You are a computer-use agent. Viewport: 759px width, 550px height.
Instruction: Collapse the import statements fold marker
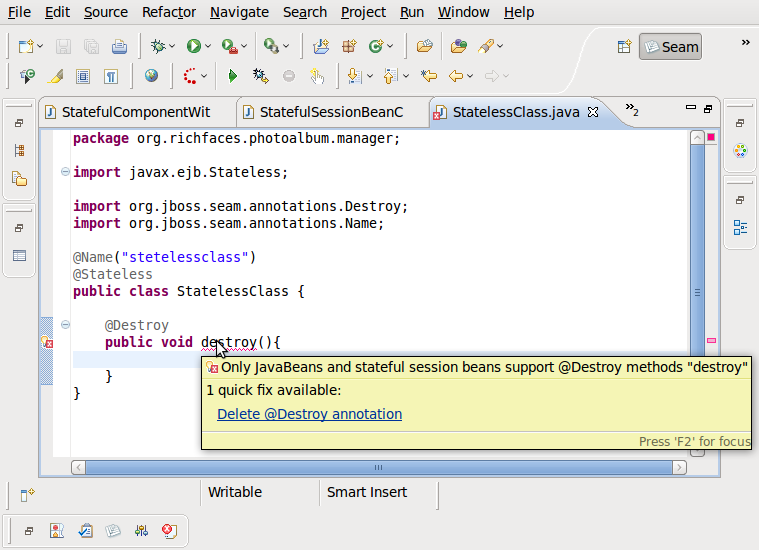pyautogui.click(x=65, y=172)
